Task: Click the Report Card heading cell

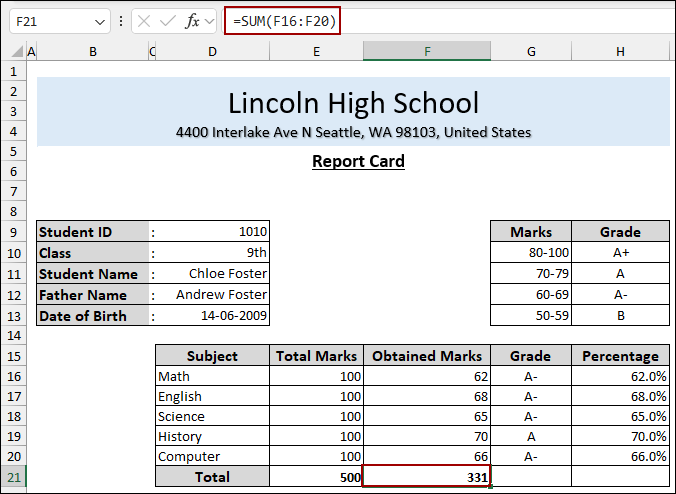Action: pyautogui.click(x=358, y=161)
